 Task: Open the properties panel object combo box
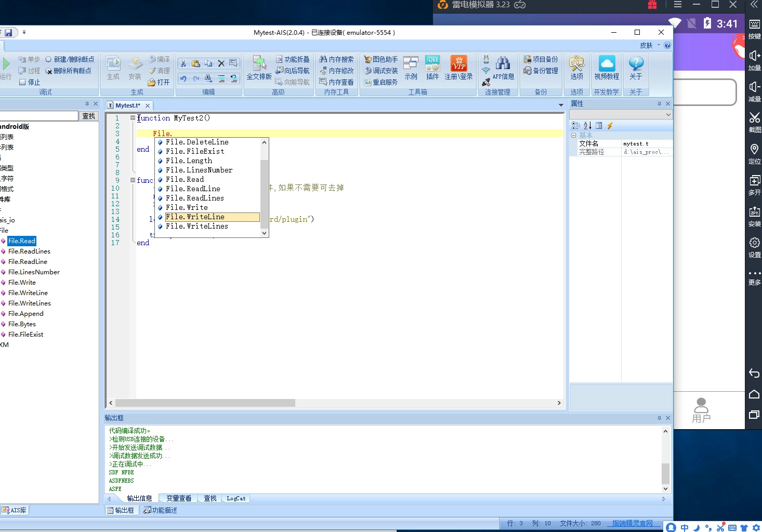pos(621,114)
